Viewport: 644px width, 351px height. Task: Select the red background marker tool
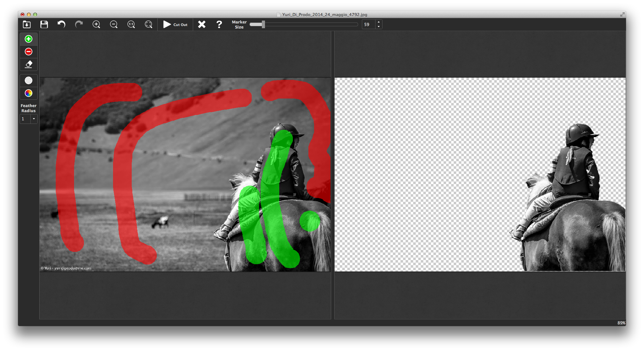(x=28, y=52)
